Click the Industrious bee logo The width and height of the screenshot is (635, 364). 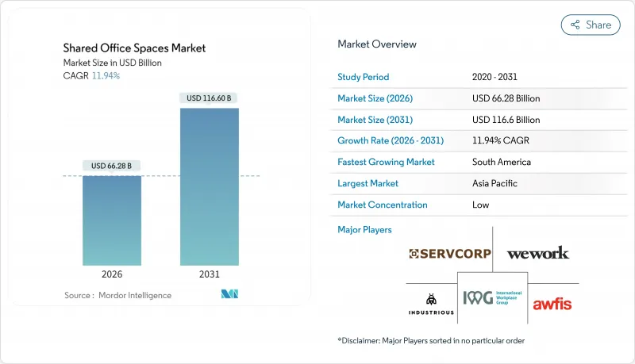pos(432,303)
